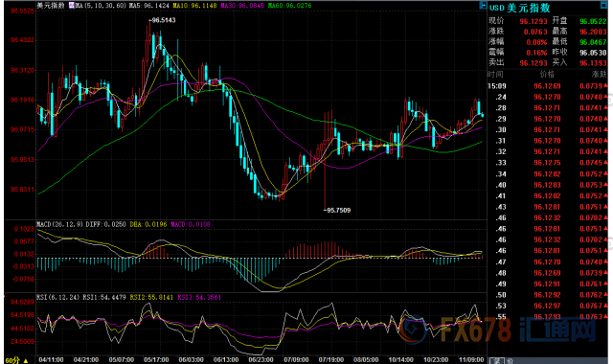Click the 时间 column header
The height and width of the screenshot is (364, 613).
(495, 75)
